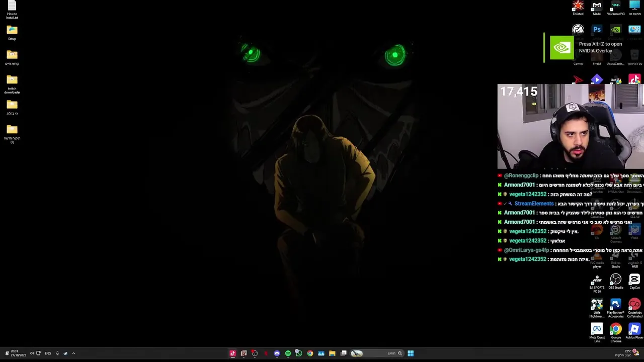Click the taskbar search box
This screenshot has height=362, width=644.
[x=377, y=353]
